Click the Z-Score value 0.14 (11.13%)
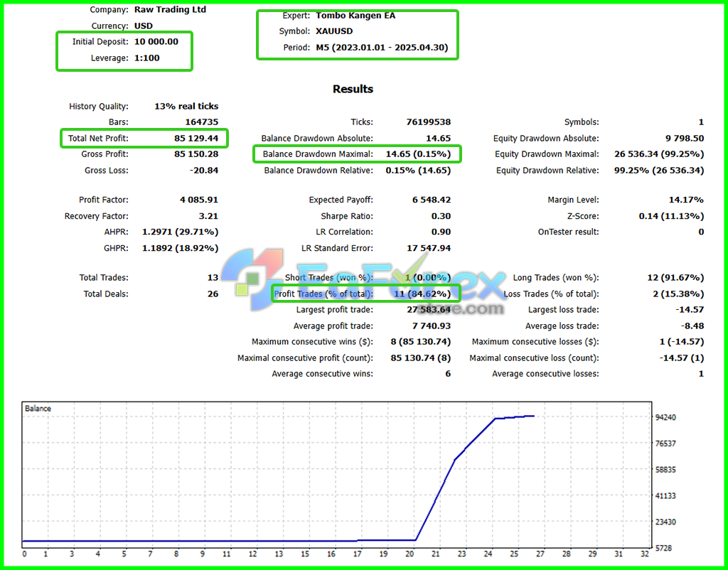Screen dimensions: 728x570 pos(671,216)
